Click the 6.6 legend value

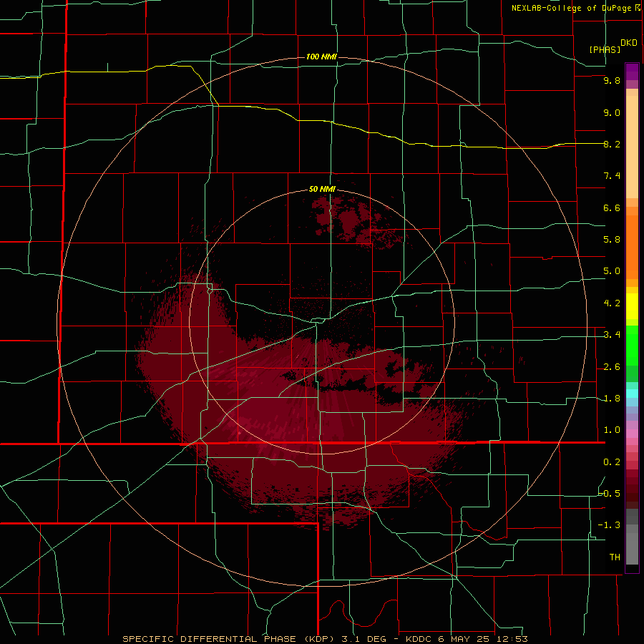click(x=612, y=208)
